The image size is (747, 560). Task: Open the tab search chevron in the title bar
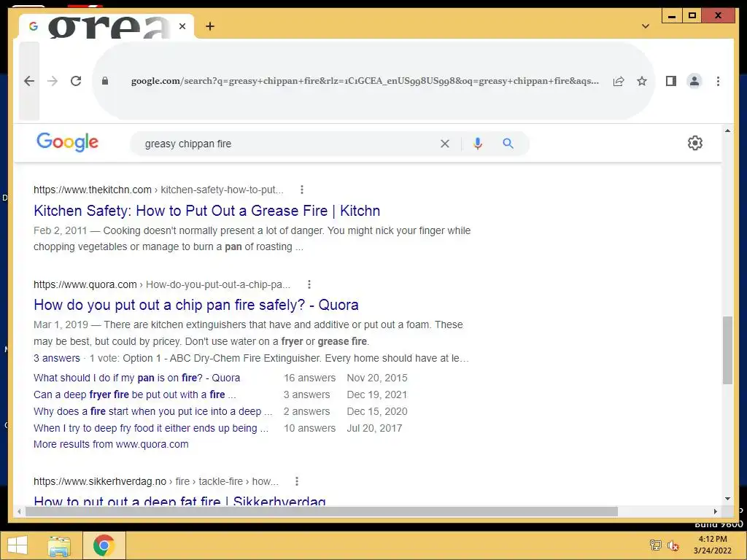(646, 26)
